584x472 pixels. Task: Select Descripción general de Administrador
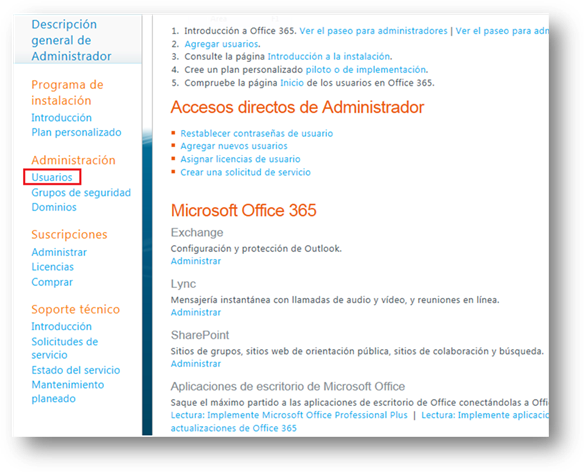click(x=71, y=40)
